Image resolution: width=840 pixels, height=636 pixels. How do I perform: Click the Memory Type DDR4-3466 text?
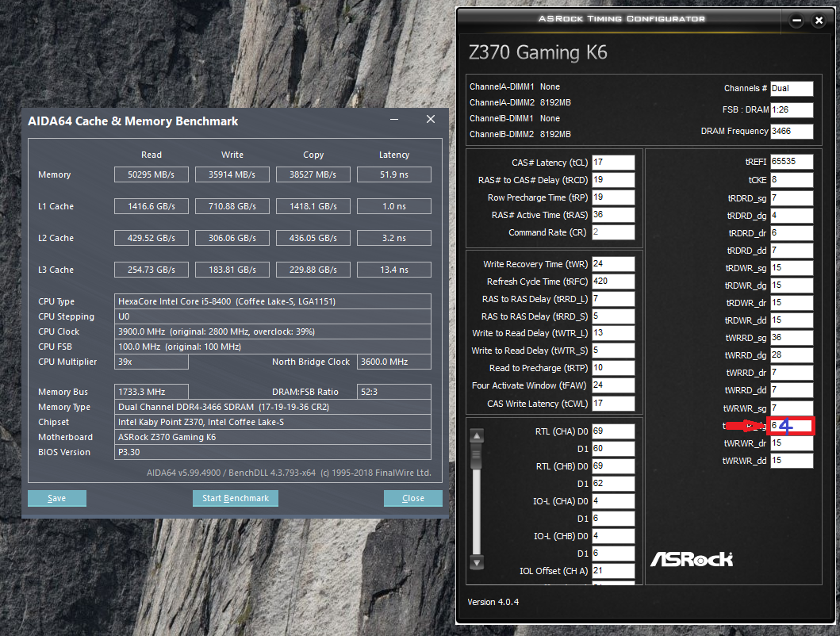(273, 407)
